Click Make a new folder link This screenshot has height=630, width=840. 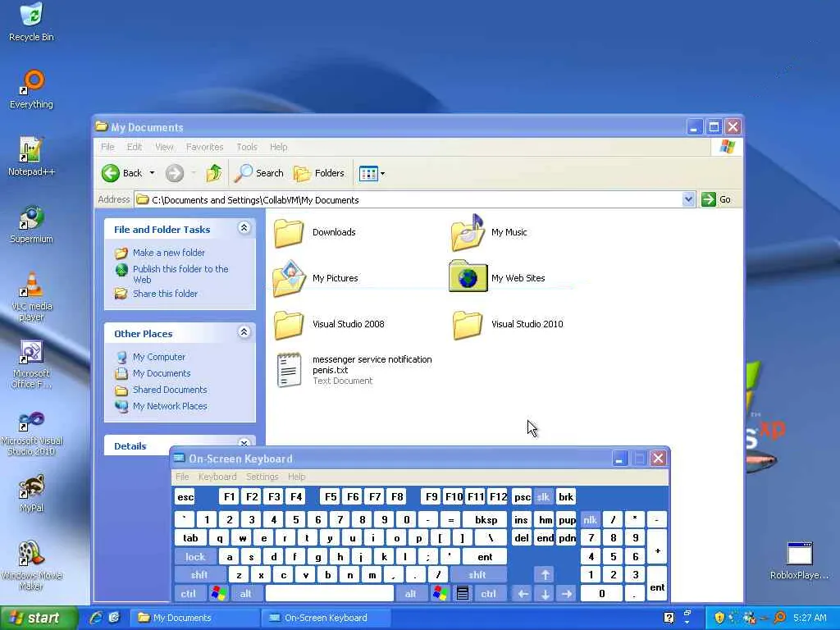pyautogui.click(x=169, y=253)
